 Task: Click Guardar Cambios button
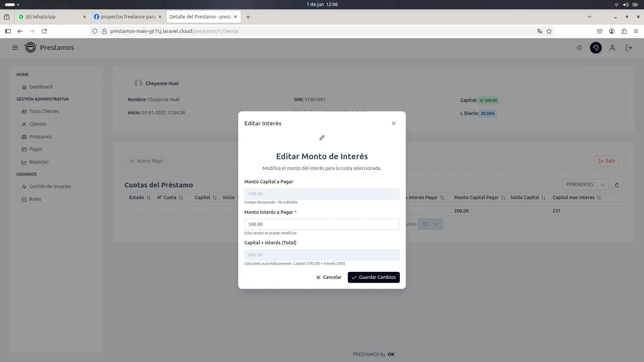pos(374,277)
